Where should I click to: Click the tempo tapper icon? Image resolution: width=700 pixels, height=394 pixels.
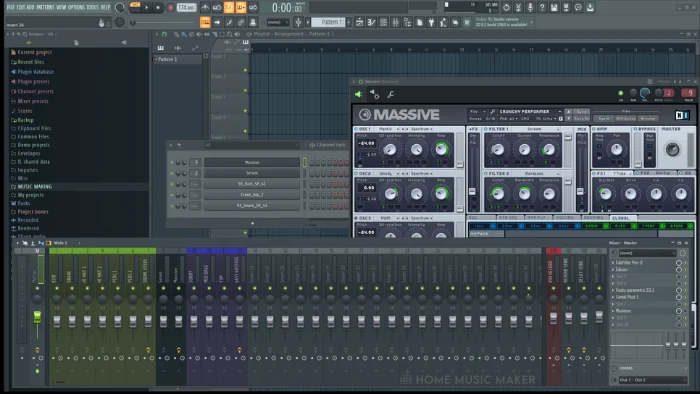coord(443,22)
